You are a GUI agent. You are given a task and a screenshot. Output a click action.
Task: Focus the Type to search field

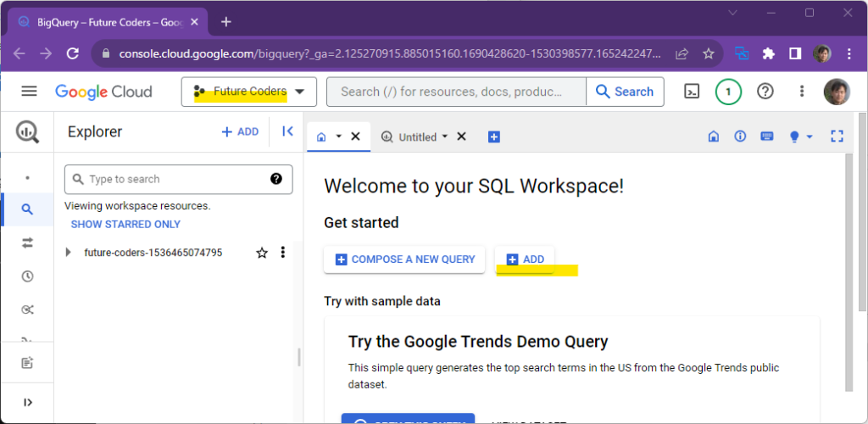click(x=178, y=179)
